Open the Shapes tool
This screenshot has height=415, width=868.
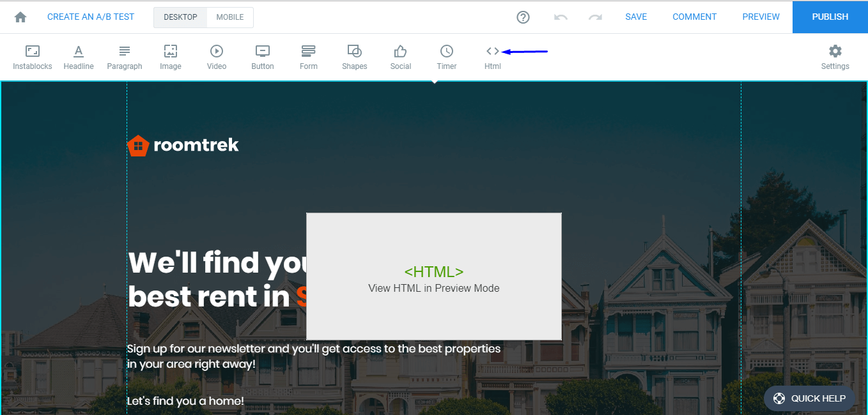coord(355,57)
